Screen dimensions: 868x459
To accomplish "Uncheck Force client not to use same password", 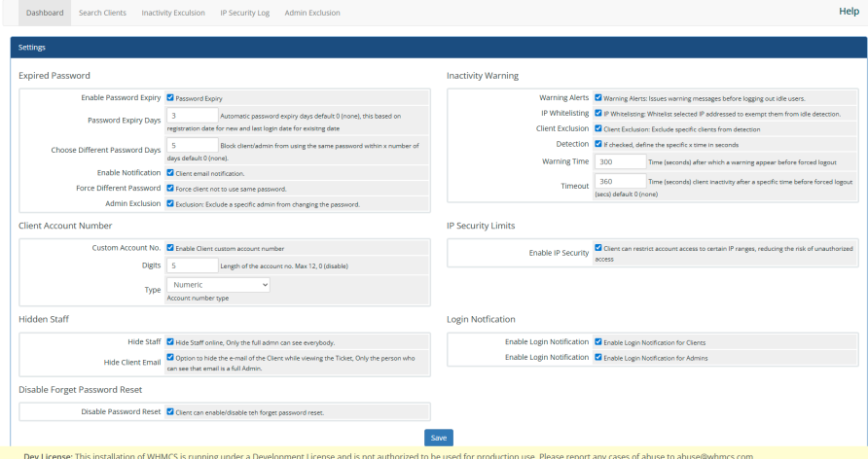I will [x=170, y=188].
